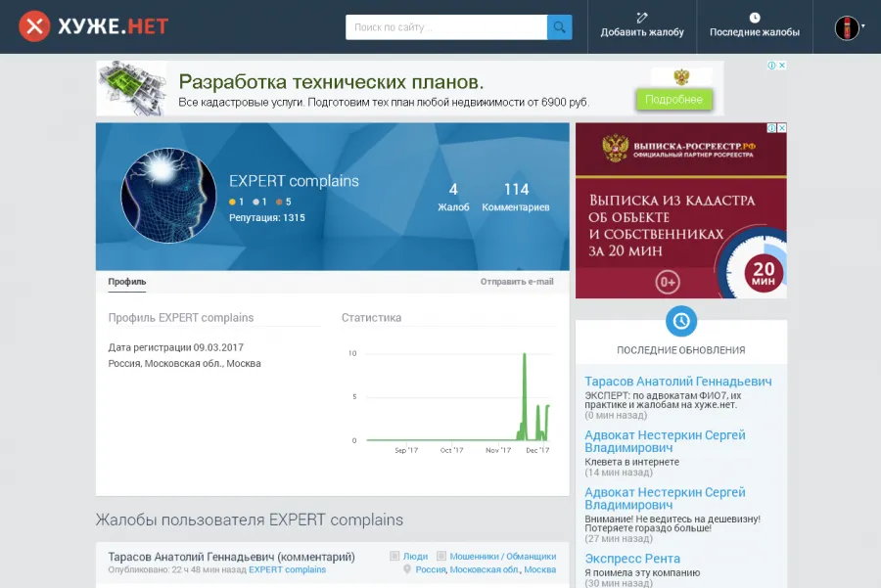The height and width of the screenshot is (588, 881).
Task: Open Нестеркин update about Клевета в интернете
Action: tap(665, 441)
